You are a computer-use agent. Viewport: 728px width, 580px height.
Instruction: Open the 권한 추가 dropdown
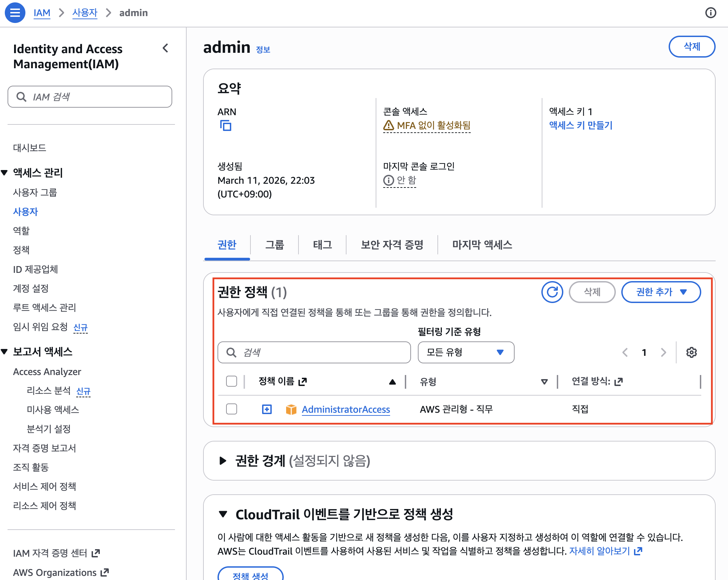pyautogui.click(x=661, y=292)
